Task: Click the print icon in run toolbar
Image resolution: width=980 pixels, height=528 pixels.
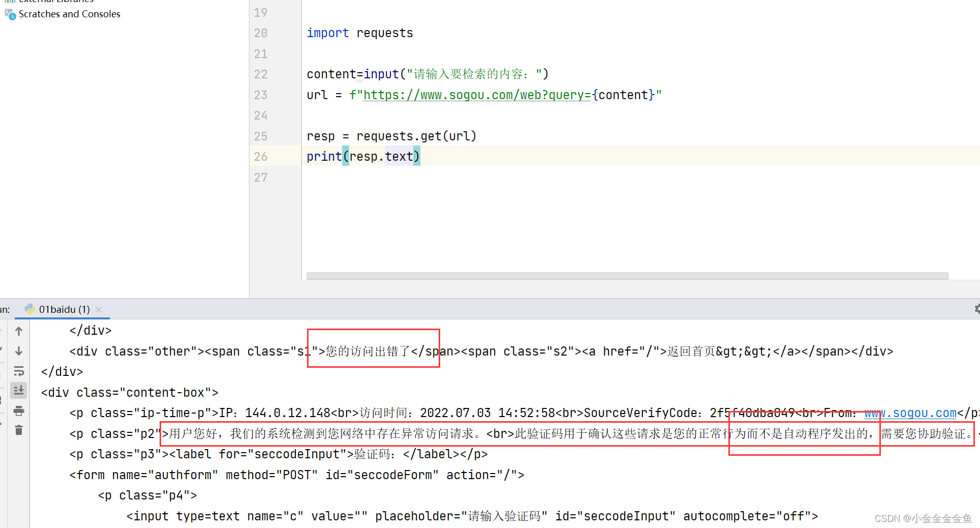Action: 19,410
